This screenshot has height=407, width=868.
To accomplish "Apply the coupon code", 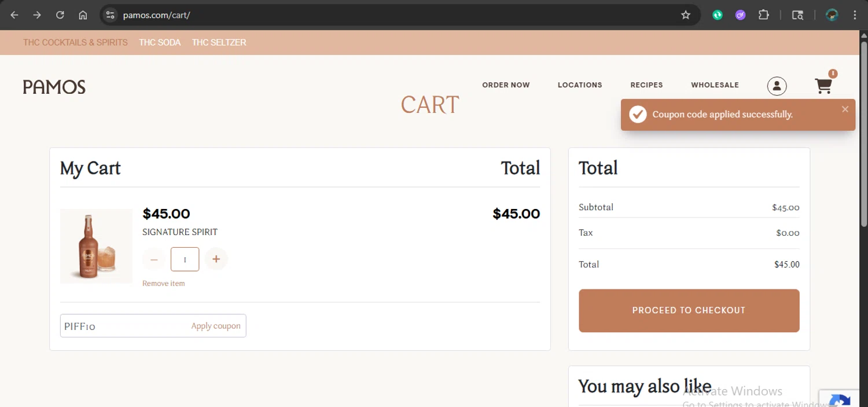I will 216,326.
